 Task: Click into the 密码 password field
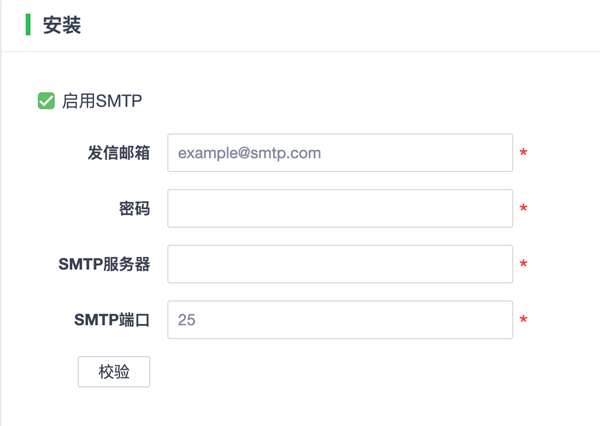(x=340, y=209)
